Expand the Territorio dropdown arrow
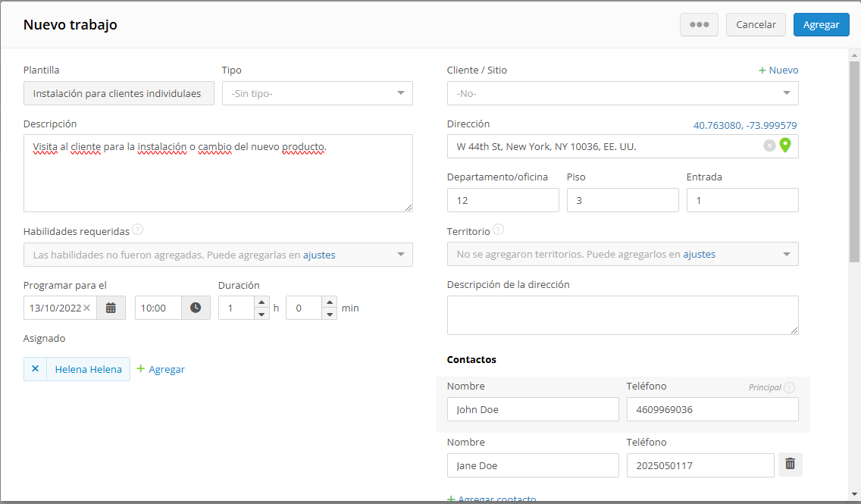 786,254
